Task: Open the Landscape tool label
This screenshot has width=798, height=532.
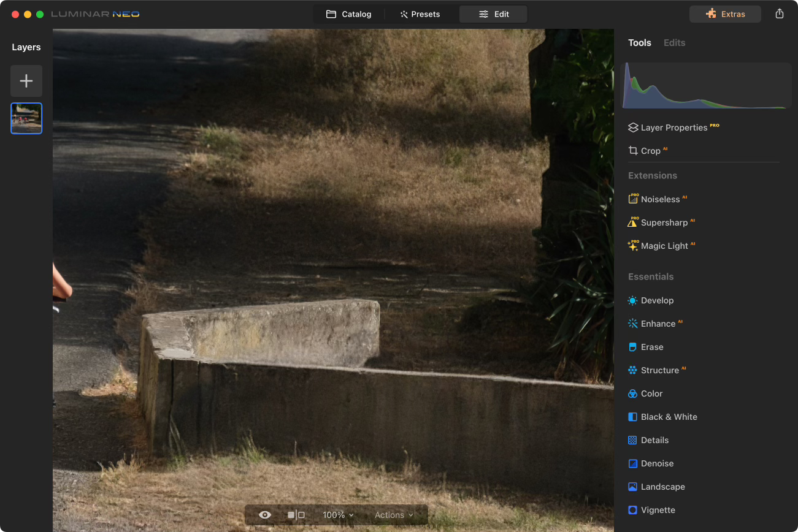Action: click(663, 487)
